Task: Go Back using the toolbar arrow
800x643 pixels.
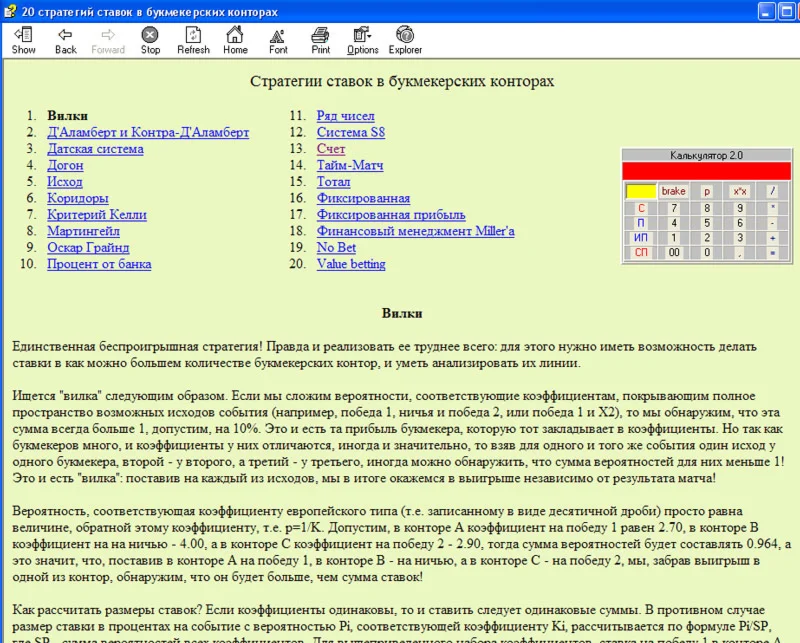Action: point(65,40)
